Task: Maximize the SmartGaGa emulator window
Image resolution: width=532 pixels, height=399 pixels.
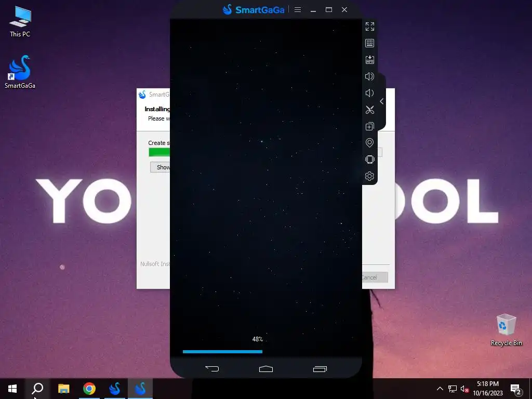Action: pos(329,10)
